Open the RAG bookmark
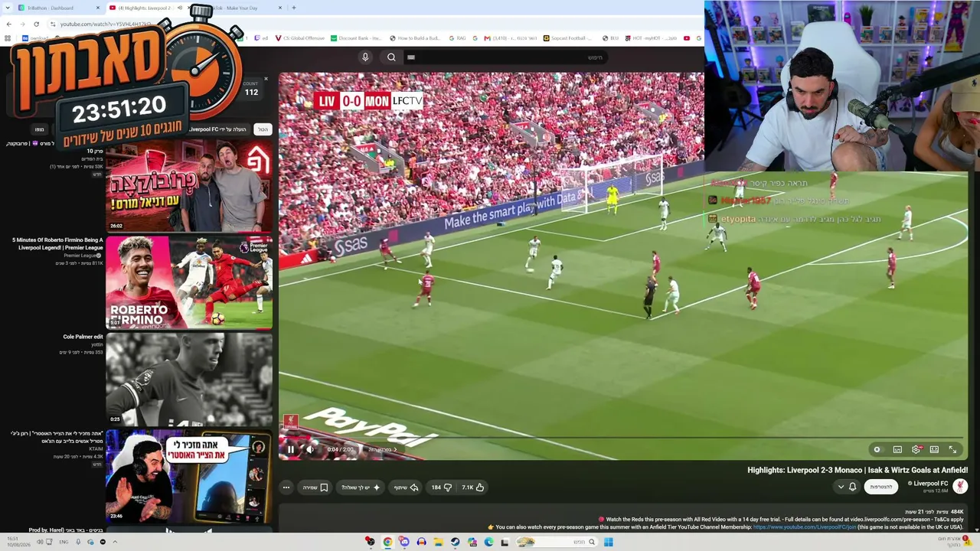Image resolution: width=980 pixels, height=551 pixels. (x=457, y=38)
